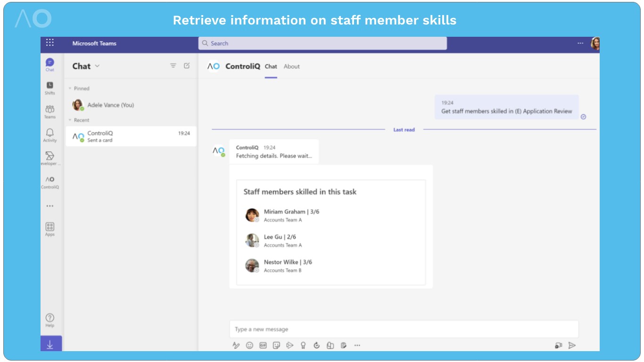The width and height of the screenshot is (644, 362).
Task: Click the download desktop app button
Action: [x=51, y=344]
